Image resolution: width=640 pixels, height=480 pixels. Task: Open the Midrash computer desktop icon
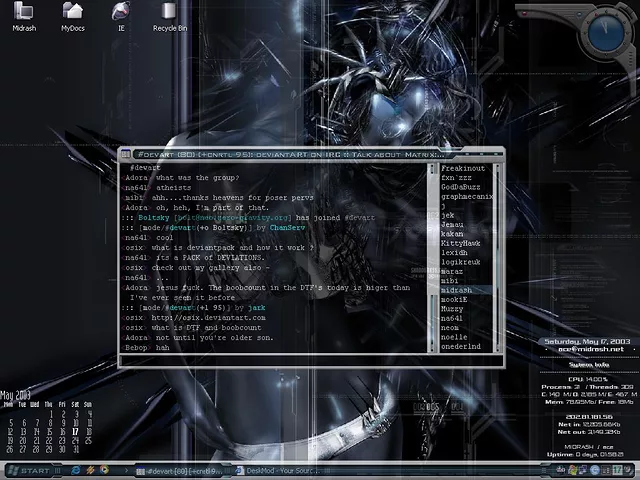24,16
